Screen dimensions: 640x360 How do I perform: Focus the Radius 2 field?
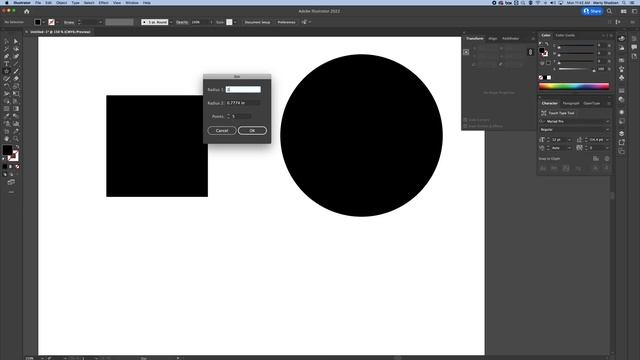point(243,103)
